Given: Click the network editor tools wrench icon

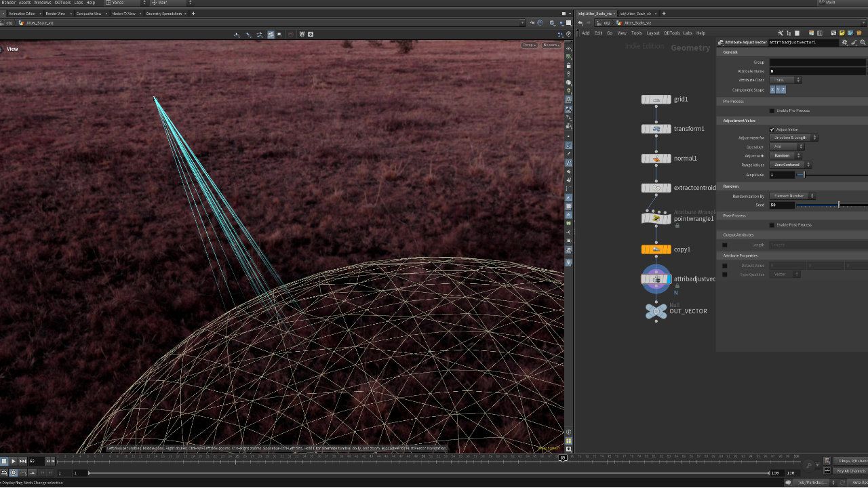Looking at the screenshot, I should (x=781, y=33).
